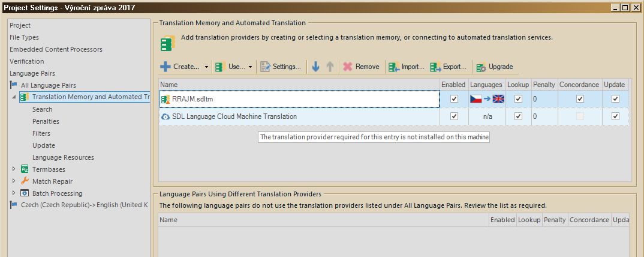Toggle Enabled checkbox for RRAJM.sdltm

(454, 99)
